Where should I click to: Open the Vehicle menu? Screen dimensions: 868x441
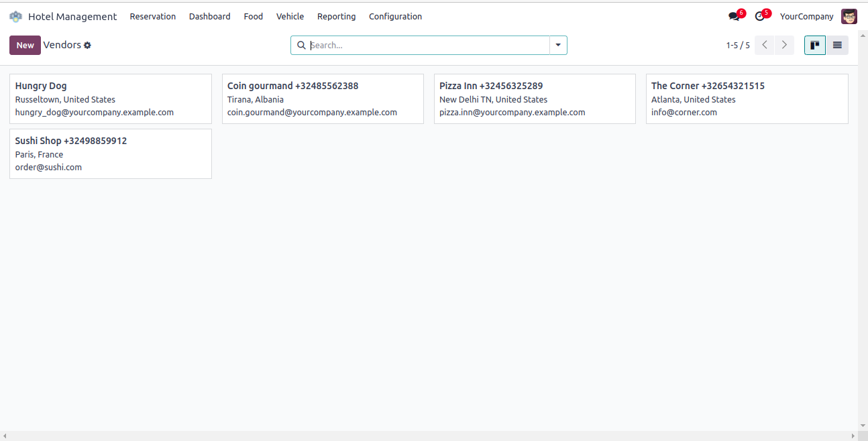tap(290, 16)
